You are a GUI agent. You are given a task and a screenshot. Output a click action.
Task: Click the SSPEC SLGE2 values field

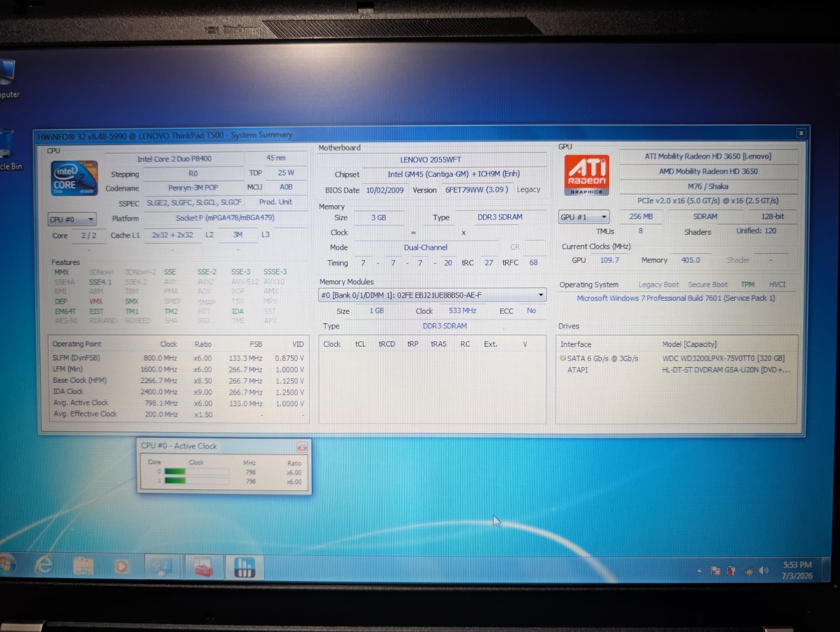[x=194, y=202]
